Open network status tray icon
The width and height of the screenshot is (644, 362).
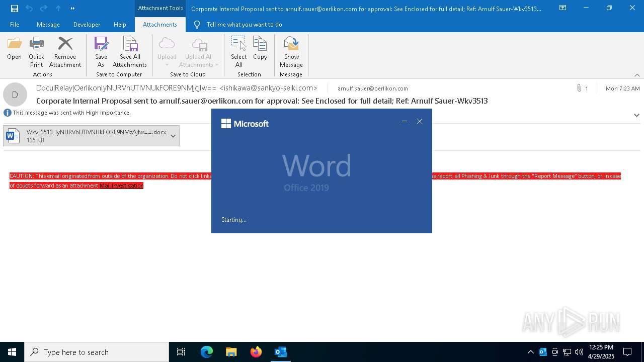[x=567, y=352]
